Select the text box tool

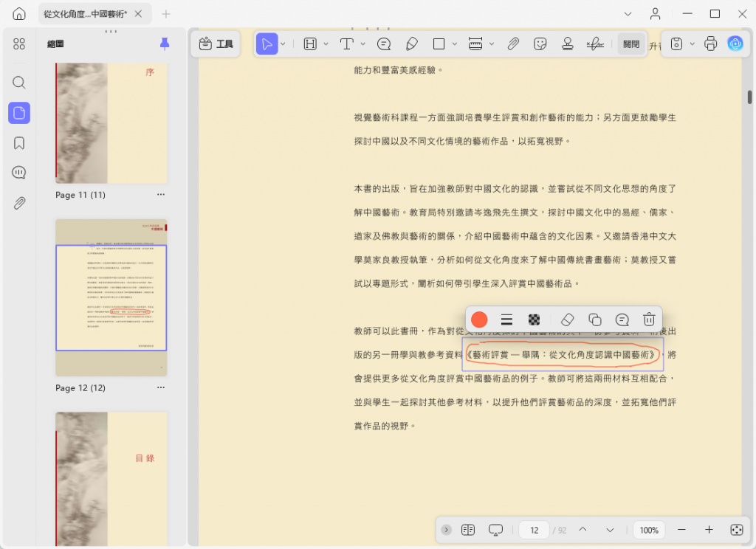(x=347, y=44)
